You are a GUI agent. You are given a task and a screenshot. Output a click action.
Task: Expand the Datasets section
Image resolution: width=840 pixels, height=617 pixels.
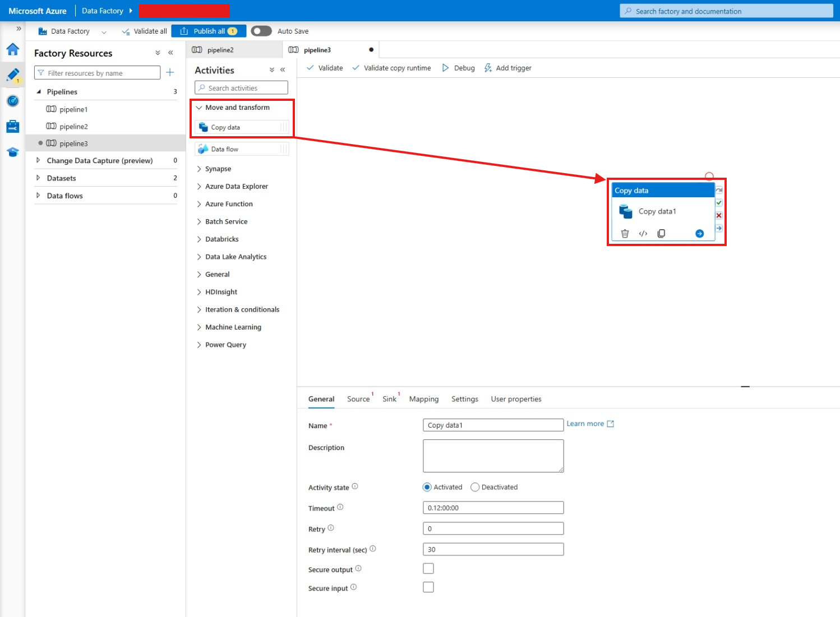point(38,178)
